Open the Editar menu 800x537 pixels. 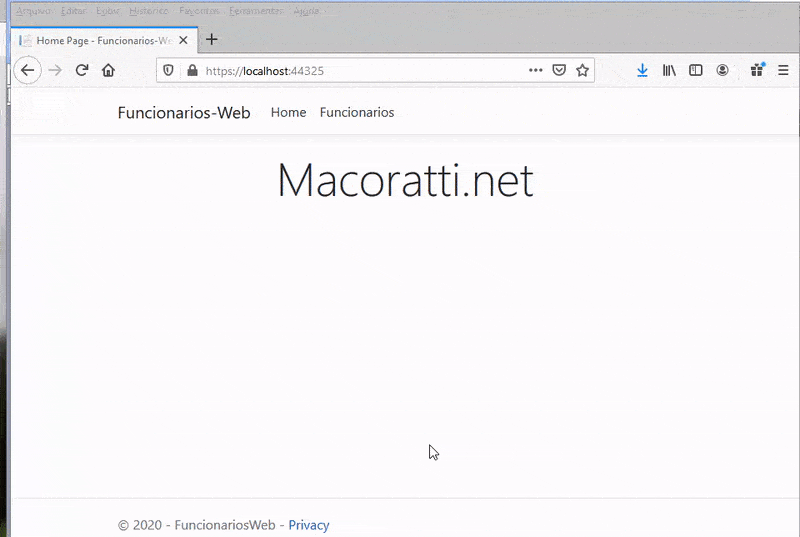[x=73, y=11]
